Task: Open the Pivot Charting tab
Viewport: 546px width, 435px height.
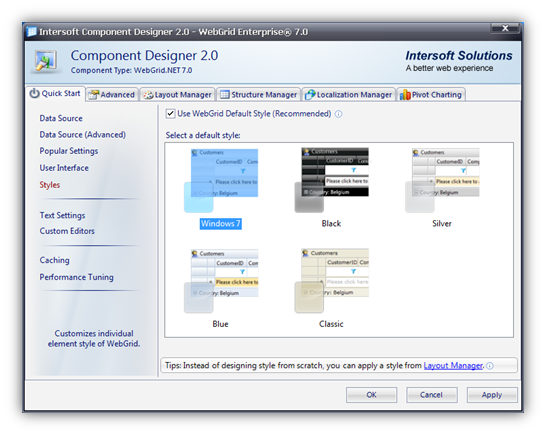Action: (x=431, y=94)
